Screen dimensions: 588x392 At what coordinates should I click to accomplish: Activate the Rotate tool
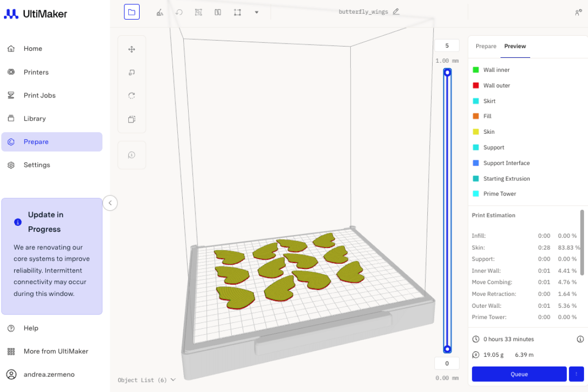coord(131,96)
